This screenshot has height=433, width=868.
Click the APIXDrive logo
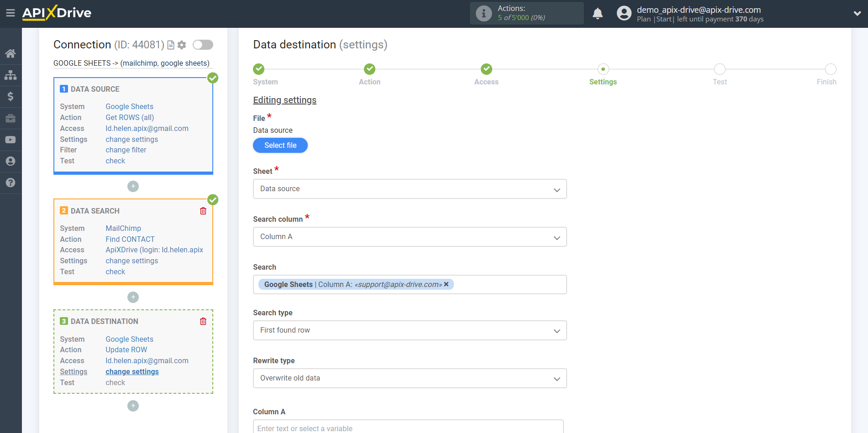(x=57, y=13)
